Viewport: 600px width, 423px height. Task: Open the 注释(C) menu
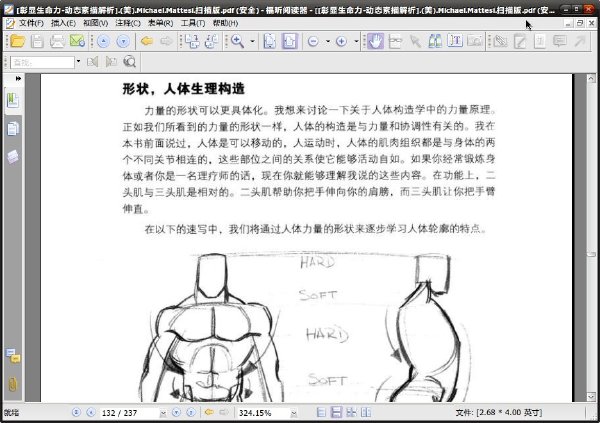tap(128, 23)
